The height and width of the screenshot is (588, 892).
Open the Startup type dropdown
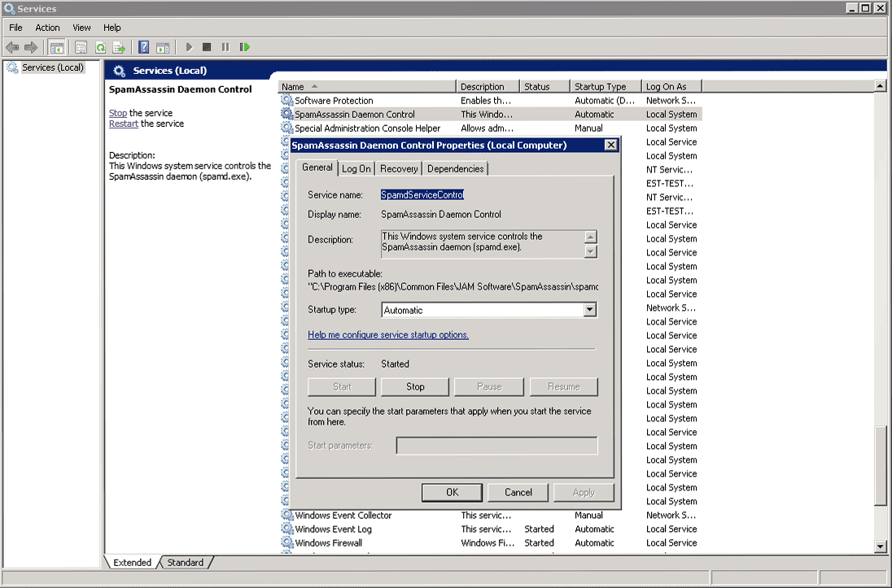[x=590, y=310]
